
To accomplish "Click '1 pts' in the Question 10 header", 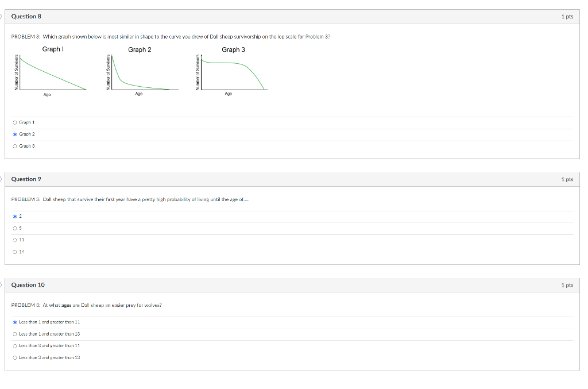I will pos(567,285).
